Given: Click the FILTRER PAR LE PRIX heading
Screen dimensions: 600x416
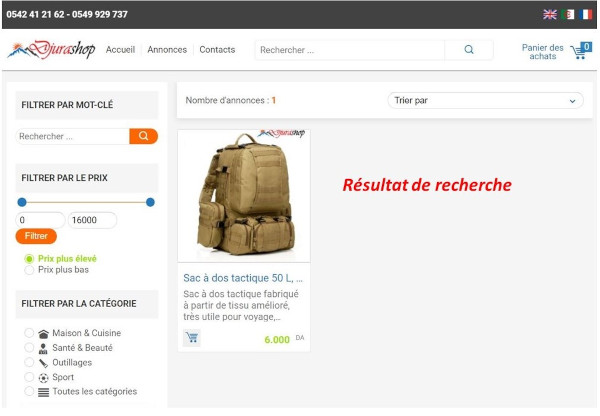Looking at the screenshot, I should tap(64, 178).
